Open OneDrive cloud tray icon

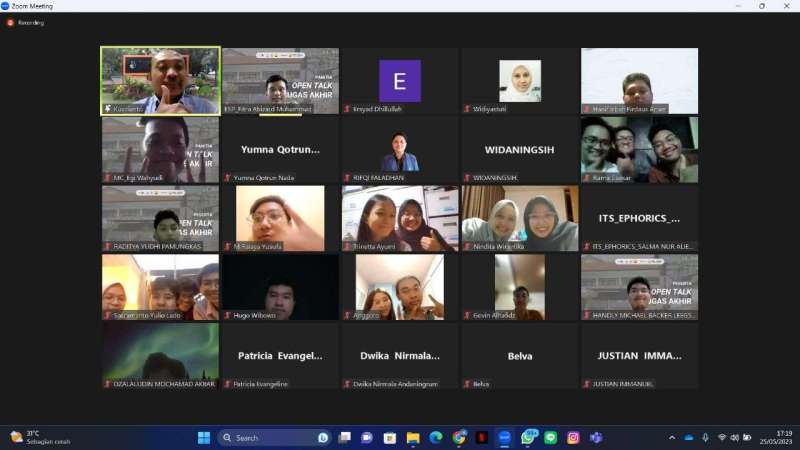point(689,438)
